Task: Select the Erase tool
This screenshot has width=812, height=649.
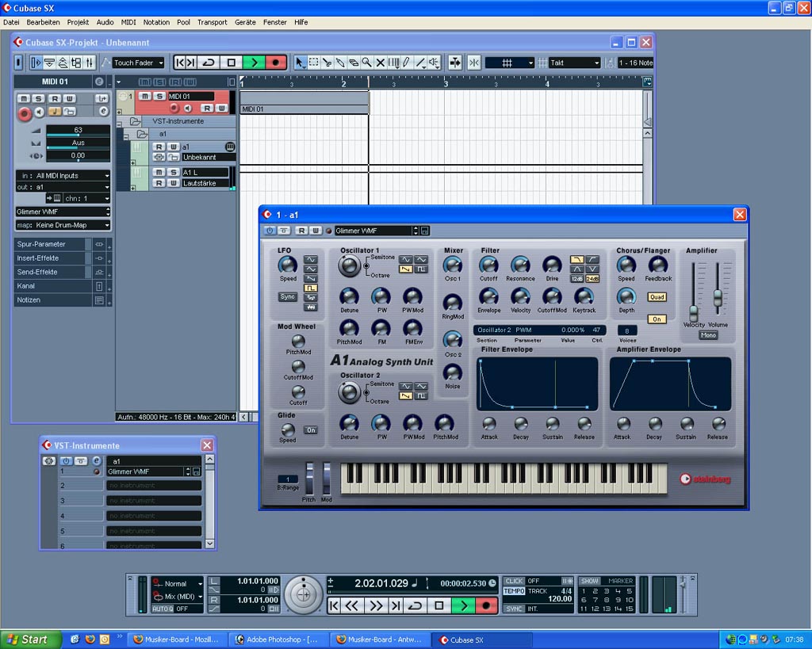Action: pyautogui.click(x=354, y=63)
